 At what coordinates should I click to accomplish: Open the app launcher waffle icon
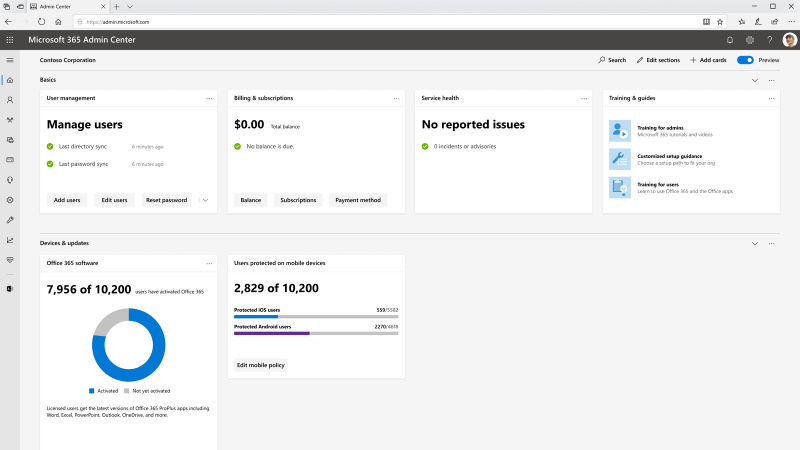coord(10,40)
